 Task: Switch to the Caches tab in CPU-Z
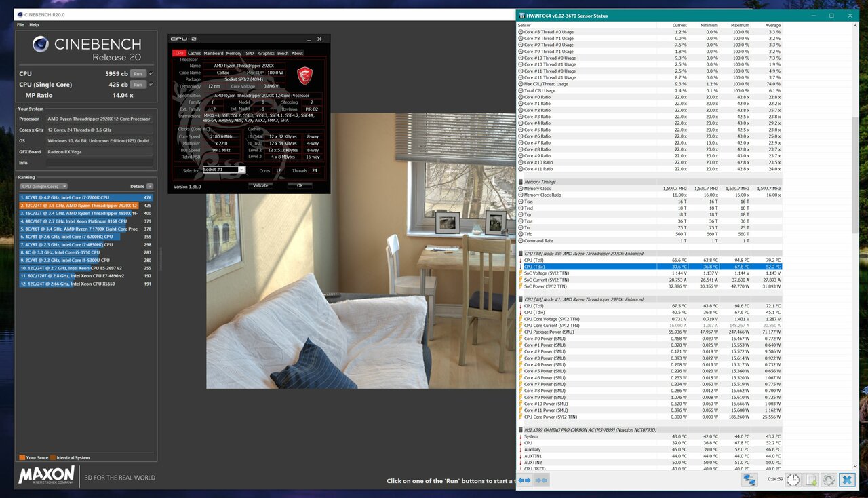coord(194,53)
